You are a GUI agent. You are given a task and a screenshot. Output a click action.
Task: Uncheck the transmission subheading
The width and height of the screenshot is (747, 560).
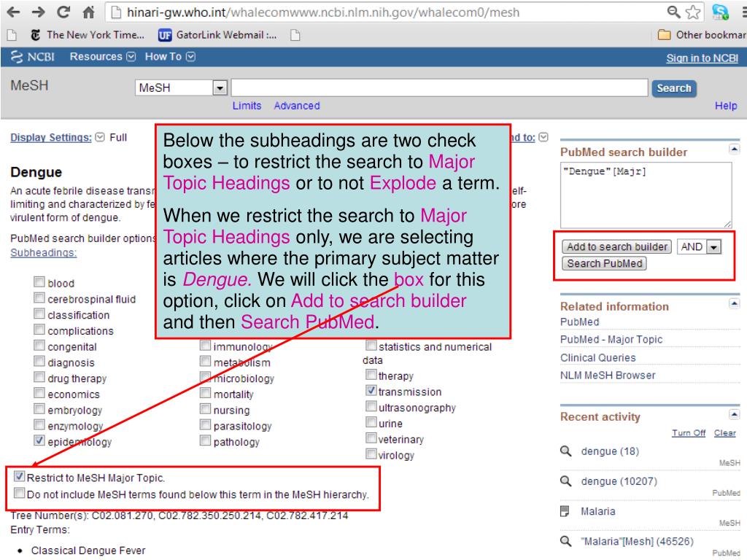(371, 391)
